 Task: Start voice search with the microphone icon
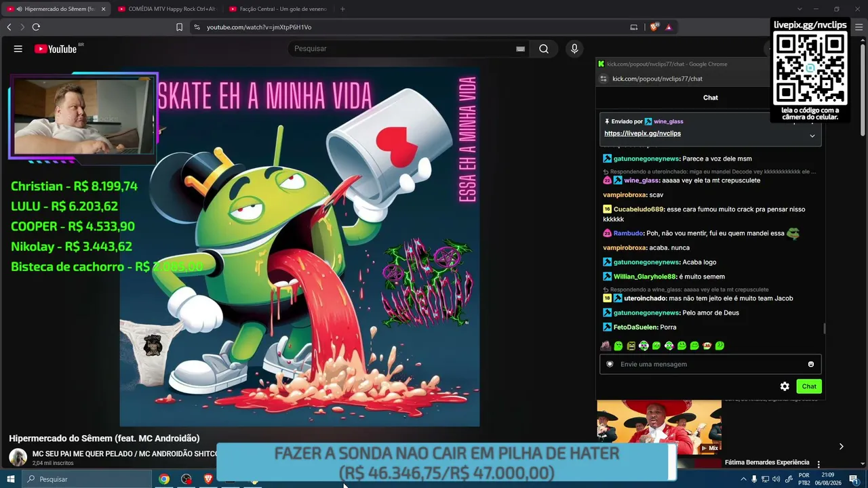[x=574, y=49]
